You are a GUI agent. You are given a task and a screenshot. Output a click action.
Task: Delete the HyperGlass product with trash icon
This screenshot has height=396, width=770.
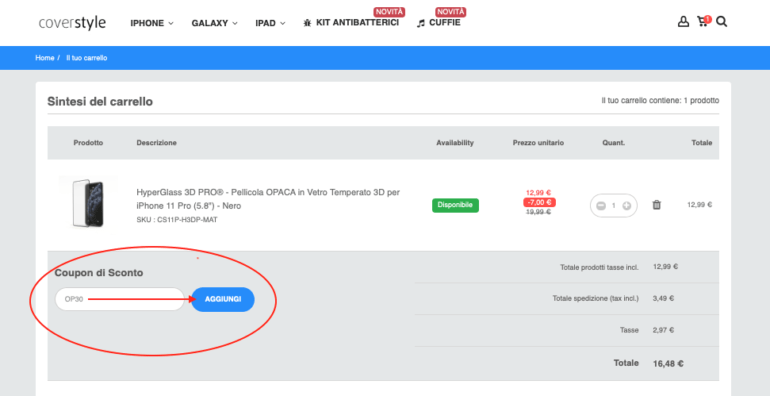point(656,205)
